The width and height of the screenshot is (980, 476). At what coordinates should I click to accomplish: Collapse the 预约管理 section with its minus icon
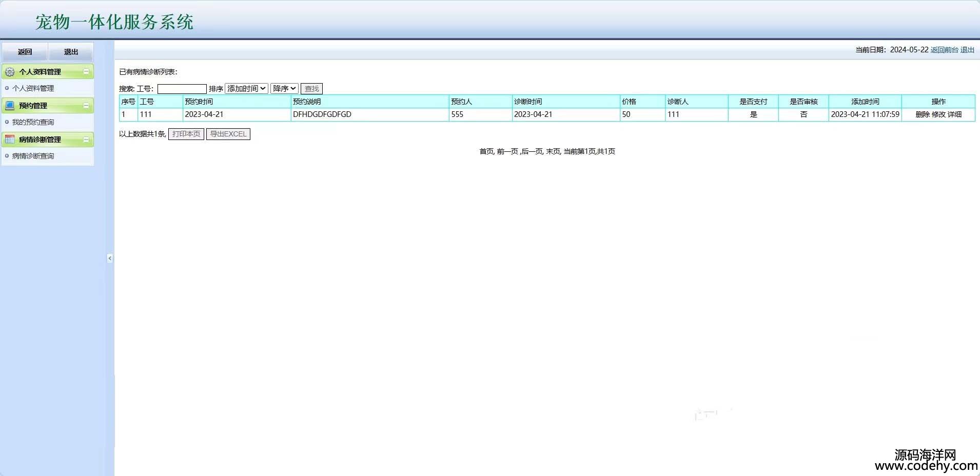[x=86, y=106]
